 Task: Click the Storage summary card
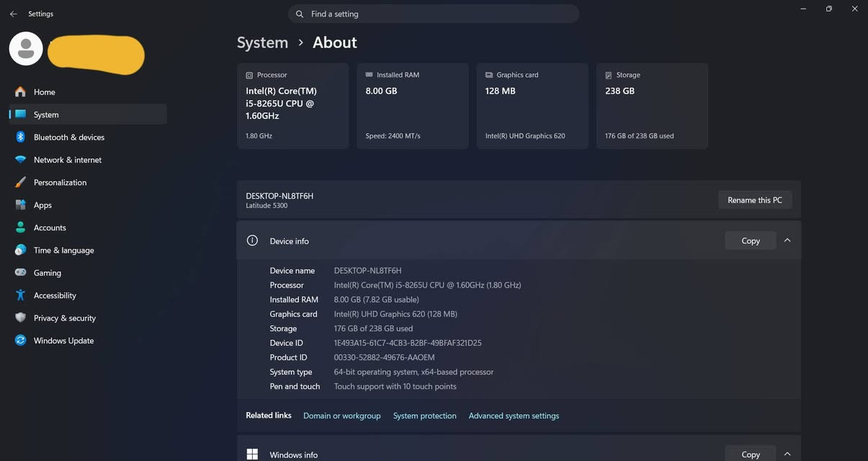[652, 106]
